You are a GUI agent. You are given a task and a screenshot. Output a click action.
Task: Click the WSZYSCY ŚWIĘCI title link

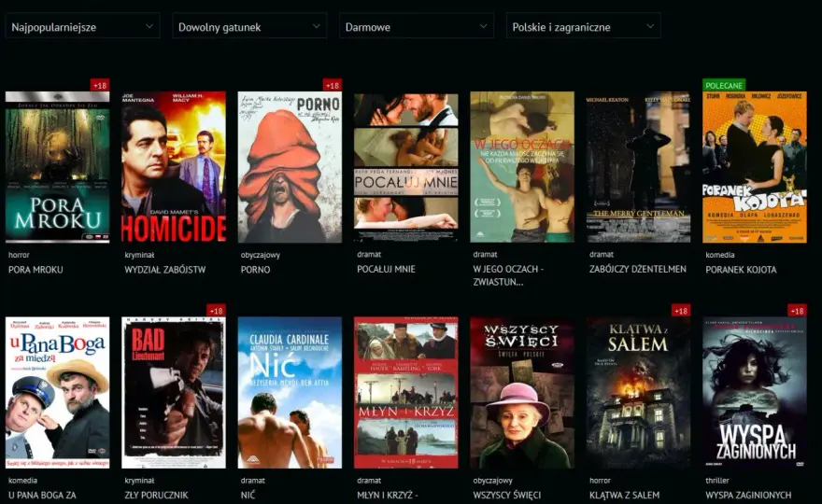(x=507, y=495)
